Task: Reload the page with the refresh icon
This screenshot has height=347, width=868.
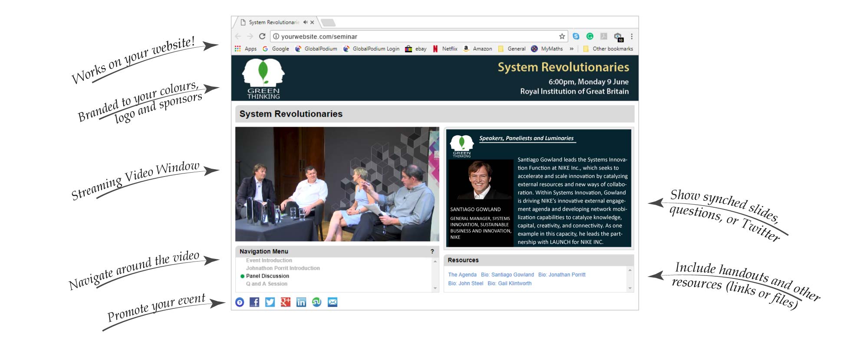Action: (x=262, y=36)
